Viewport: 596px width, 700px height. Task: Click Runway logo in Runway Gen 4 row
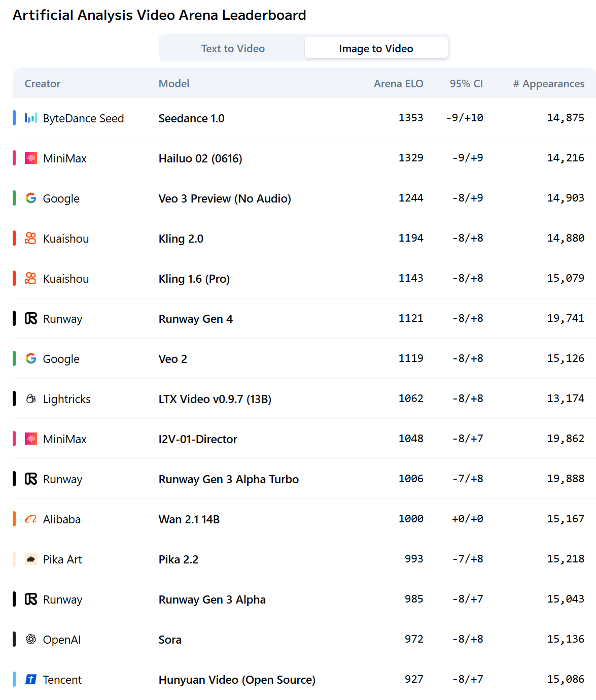(31, 319)
